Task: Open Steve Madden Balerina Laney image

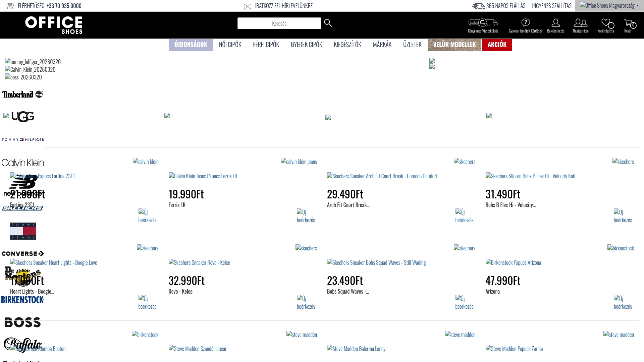Action: [x=356, y=349]
